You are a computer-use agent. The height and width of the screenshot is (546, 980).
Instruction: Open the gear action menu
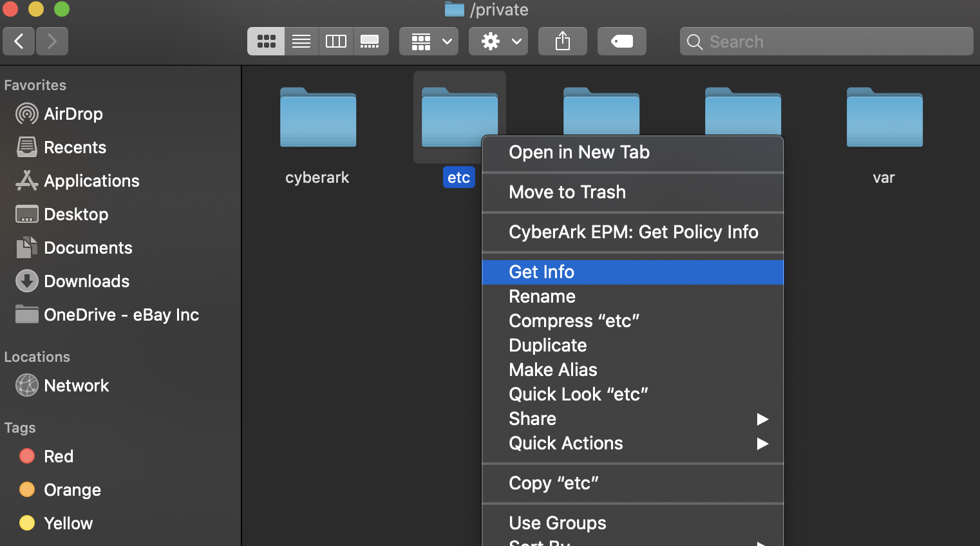pyautogui.click(x=498, y=41)
